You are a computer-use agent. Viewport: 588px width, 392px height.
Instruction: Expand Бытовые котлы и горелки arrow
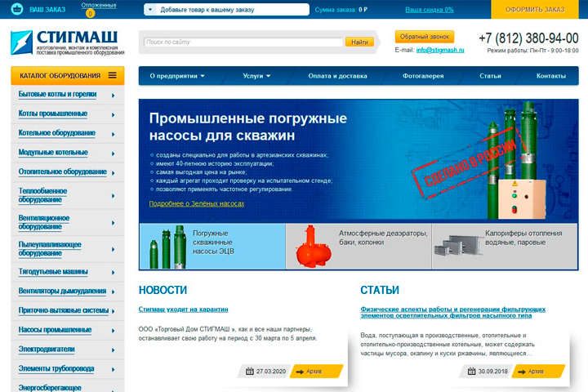point(113,96)
